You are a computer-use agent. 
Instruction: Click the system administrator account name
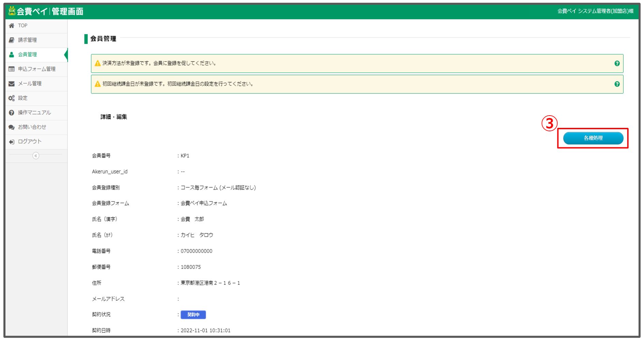pos(595,11)
